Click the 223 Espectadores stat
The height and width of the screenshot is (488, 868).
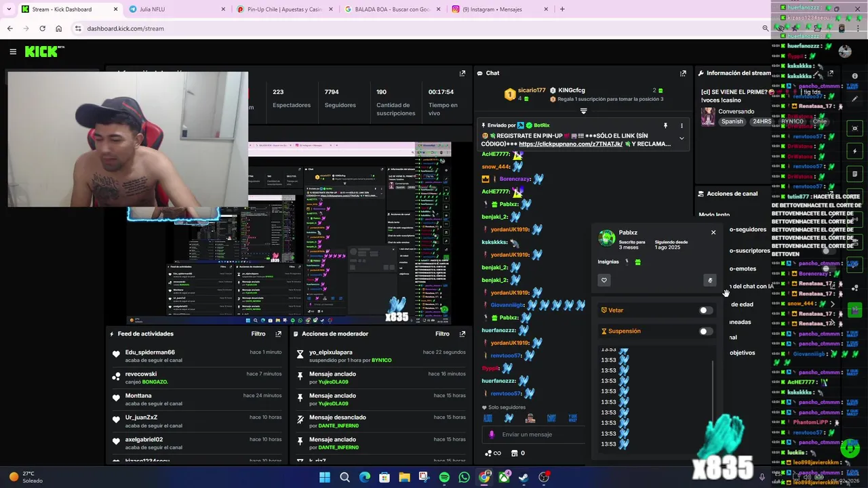click(291, 98)
